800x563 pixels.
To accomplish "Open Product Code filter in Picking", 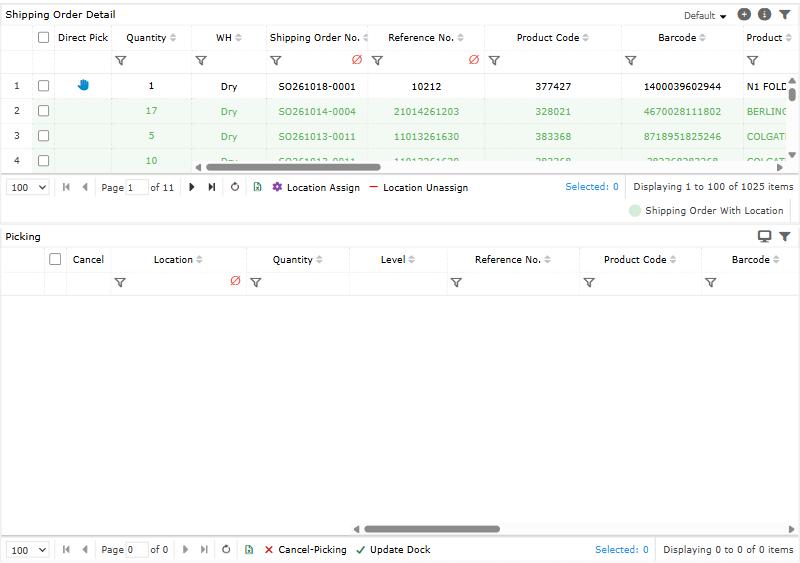I will point(589,282).
